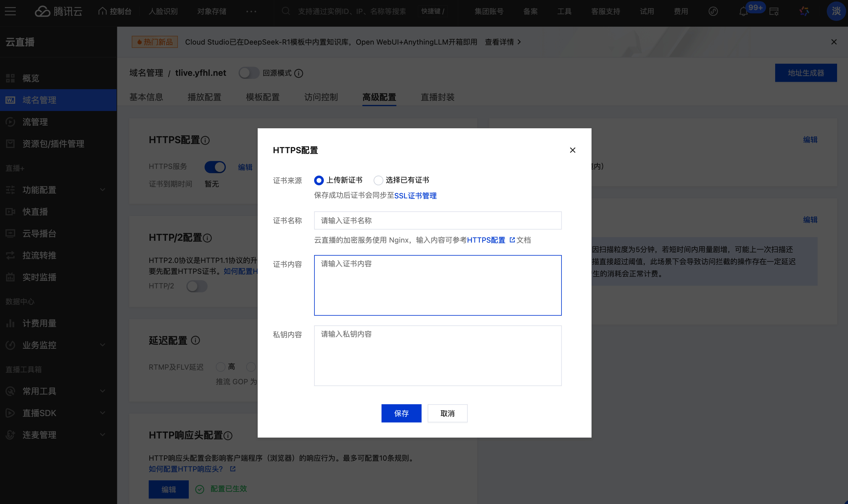This screenshot has height=504, width=848.
Task: Click the 腾讯云 logo
Action: point(59,12)
